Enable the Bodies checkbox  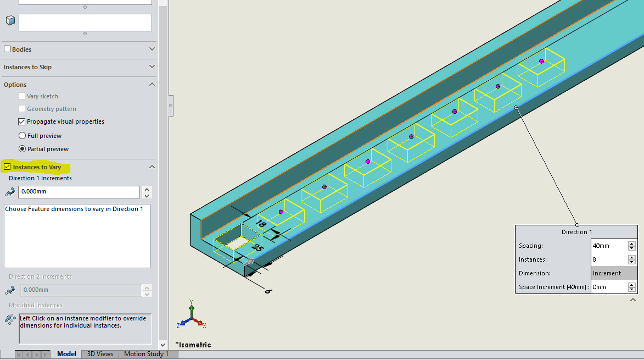[7, 49]
